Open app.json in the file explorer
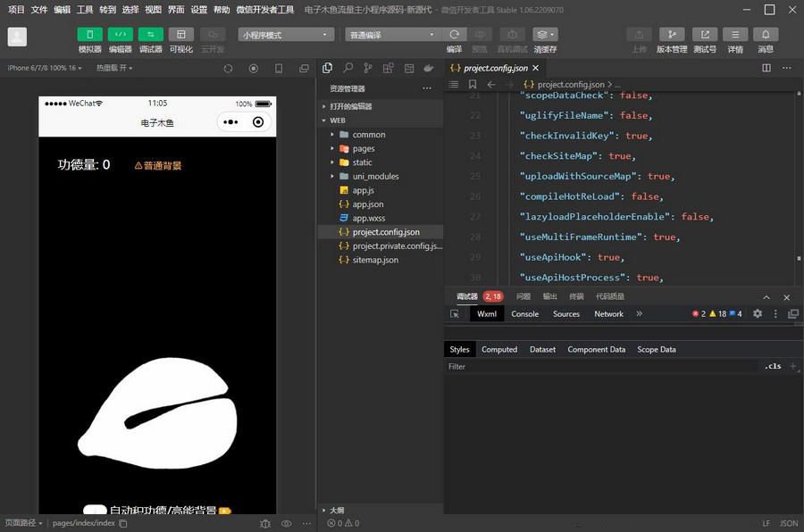The image size is (804, 532). 367,204
